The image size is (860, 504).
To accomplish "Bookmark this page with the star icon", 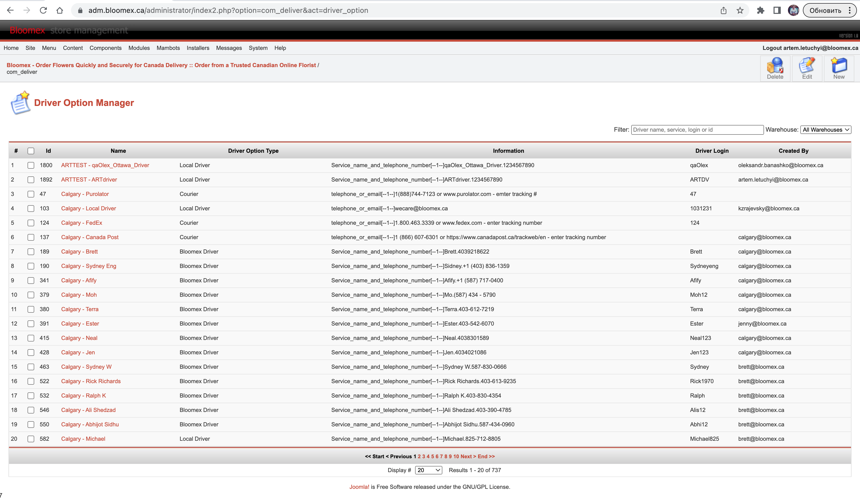I will [x=740, y=11].
